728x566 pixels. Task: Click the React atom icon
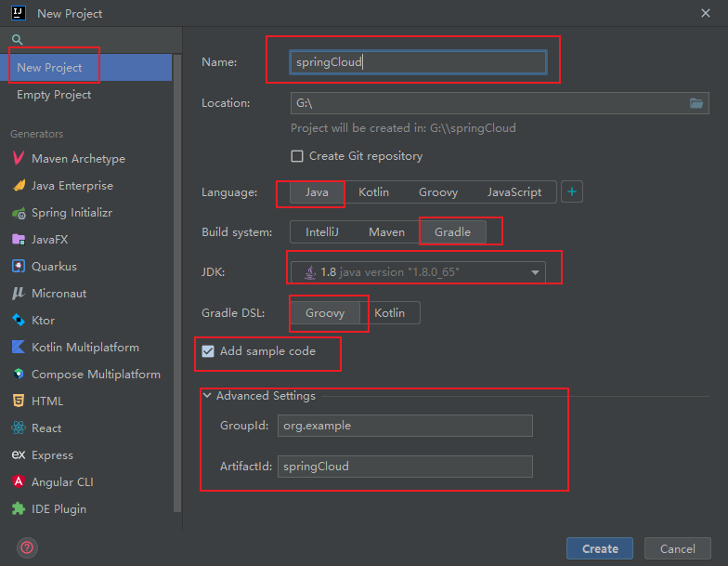19,428
